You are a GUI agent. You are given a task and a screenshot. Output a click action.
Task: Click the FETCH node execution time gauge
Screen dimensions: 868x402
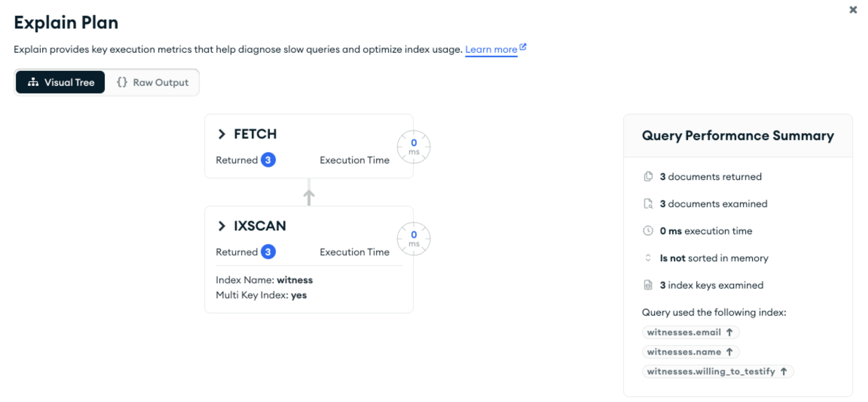click(x=414, y=147)
